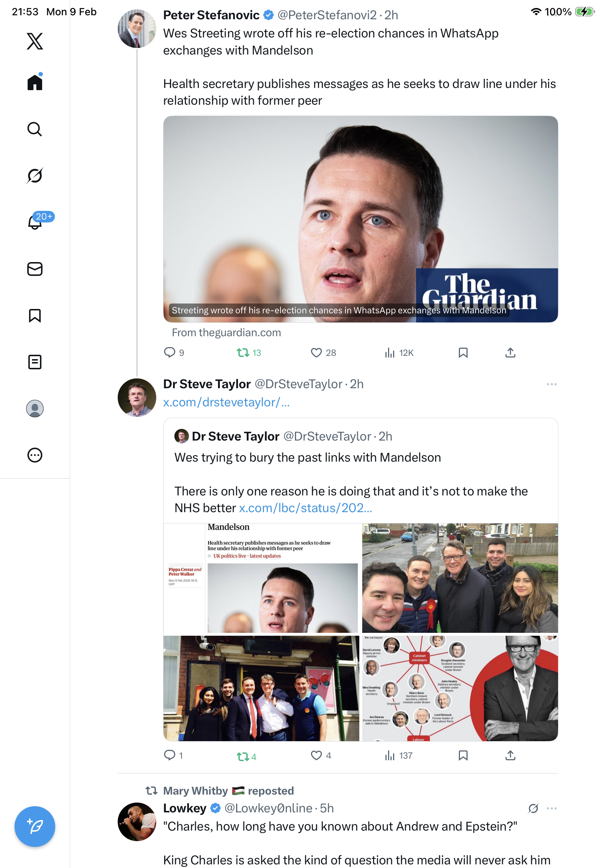Open the Guardian article preview card
This screenshot has height=868, width=606.
click(360, 219)
